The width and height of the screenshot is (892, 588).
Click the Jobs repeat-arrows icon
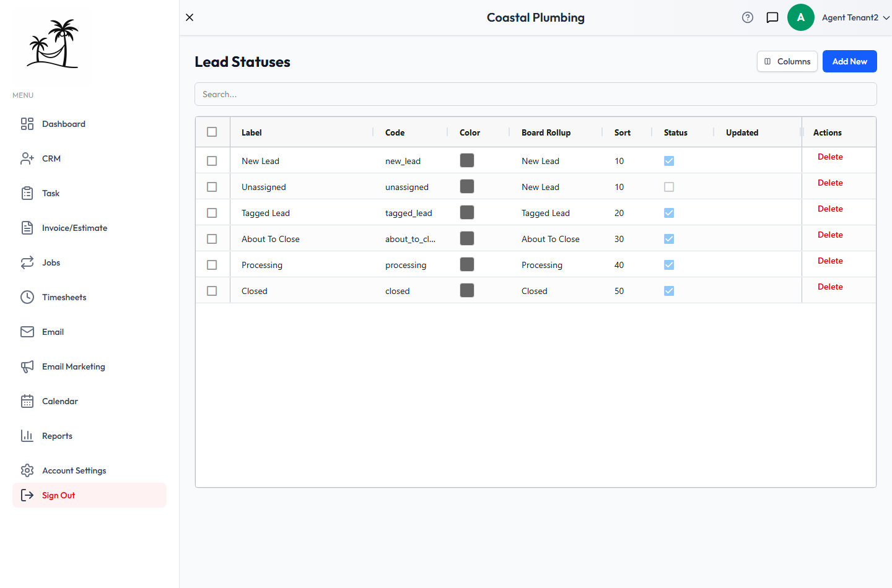tap(27, 262)
